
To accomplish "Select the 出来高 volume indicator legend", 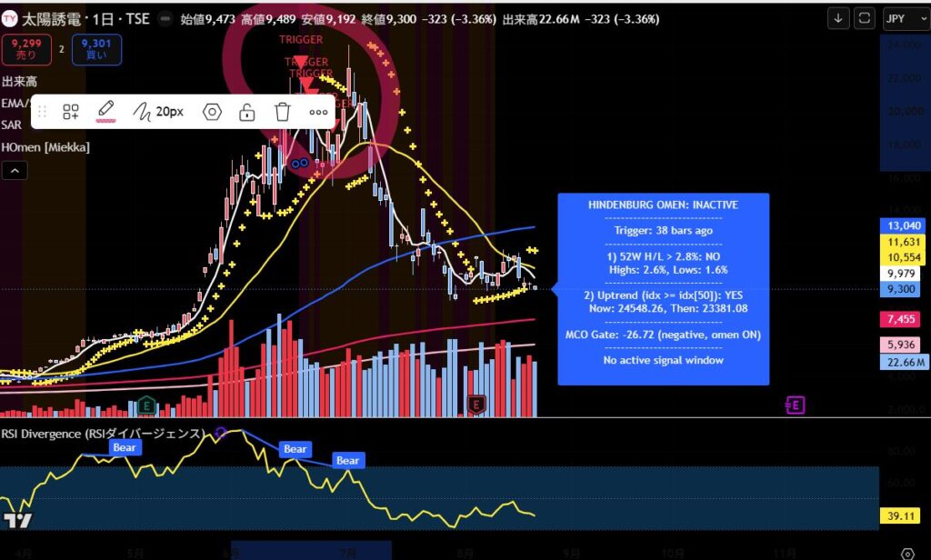I will pos(19,81).
